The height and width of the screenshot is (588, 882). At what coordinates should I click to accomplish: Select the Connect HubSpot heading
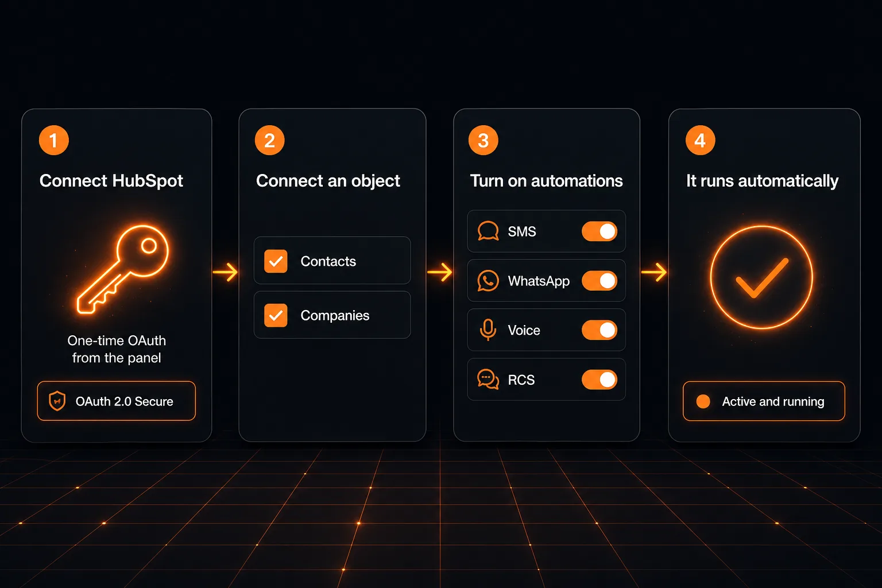coord(111,181)
